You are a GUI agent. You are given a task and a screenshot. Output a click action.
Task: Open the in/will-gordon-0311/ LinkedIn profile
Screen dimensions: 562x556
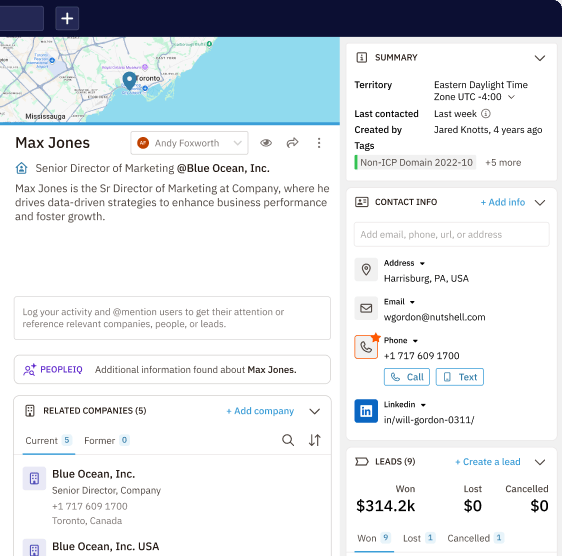pos(429,420)
